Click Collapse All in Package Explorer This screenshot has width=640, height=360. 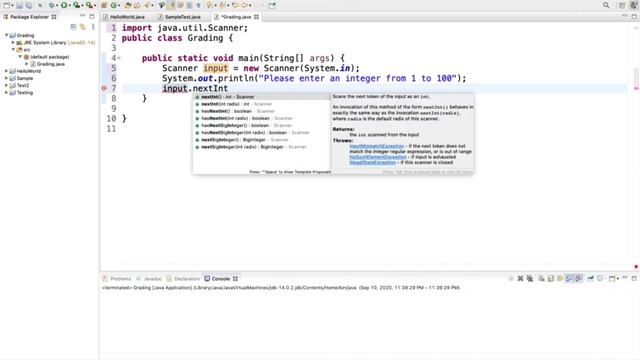73,27
